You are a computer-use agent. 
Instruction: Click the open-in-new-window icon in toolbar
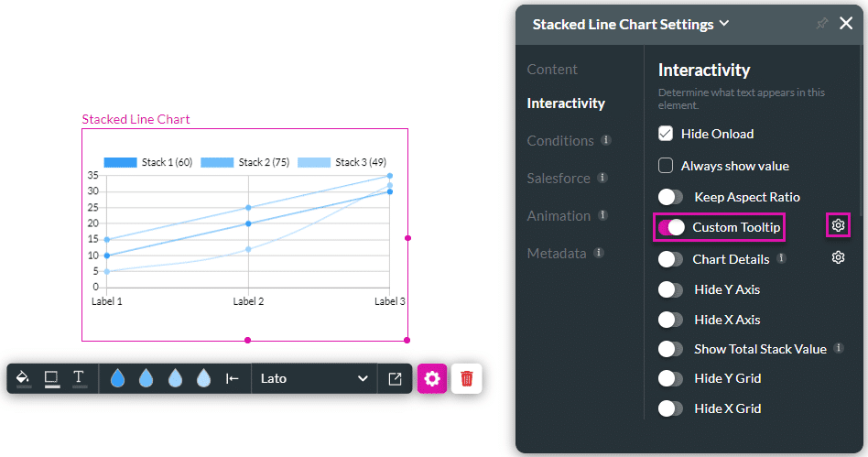pyautogui.click(x=396, y=378)
